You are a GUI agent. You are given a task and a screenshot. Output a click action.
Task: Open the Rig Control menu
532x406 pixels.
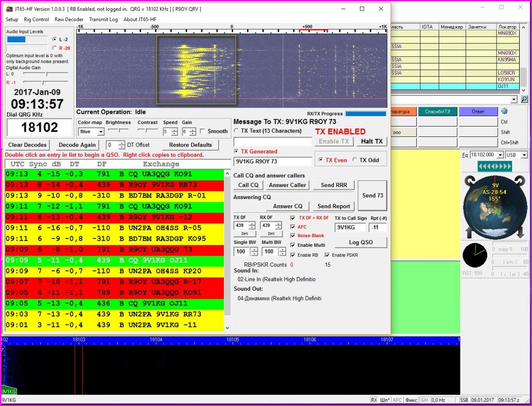point(36,20)
